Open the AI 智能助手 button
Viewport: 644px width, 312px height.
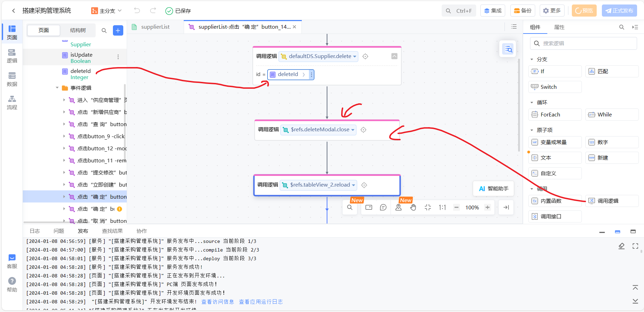tap(493, 189)
